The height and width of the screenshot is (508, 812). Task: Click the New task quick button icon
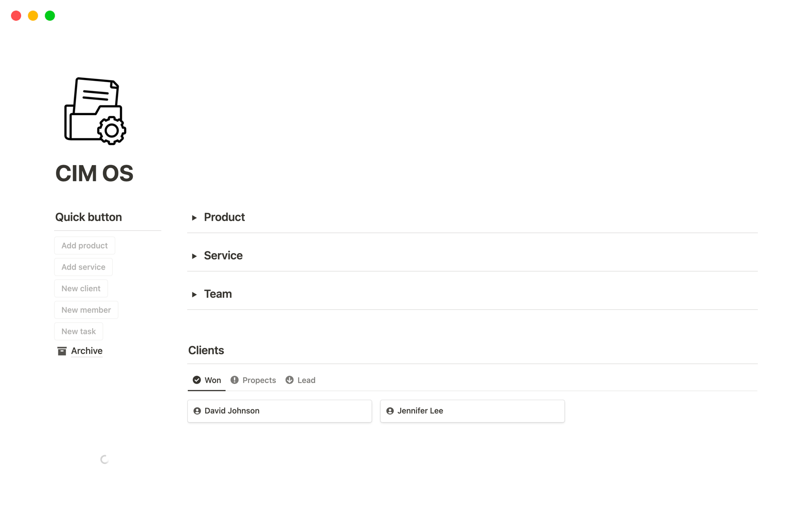[79, 331]
